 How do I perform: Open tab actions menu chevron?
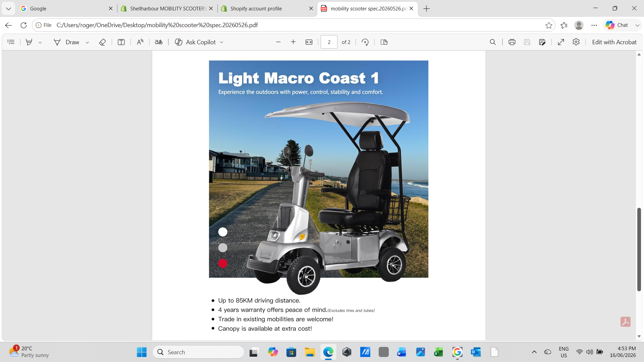pyautogui.click(x=8, y=9)
